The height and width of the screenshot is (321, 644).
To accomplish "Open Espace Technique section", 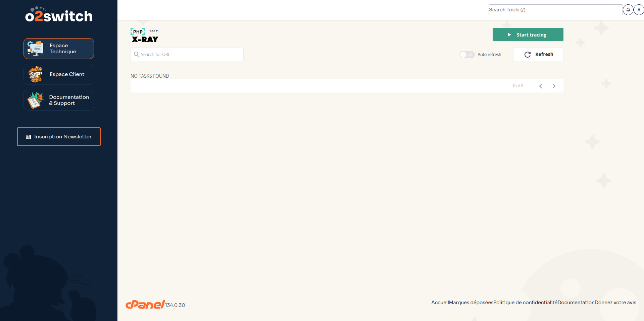I will pyautogui.click(x=59, y=49).
